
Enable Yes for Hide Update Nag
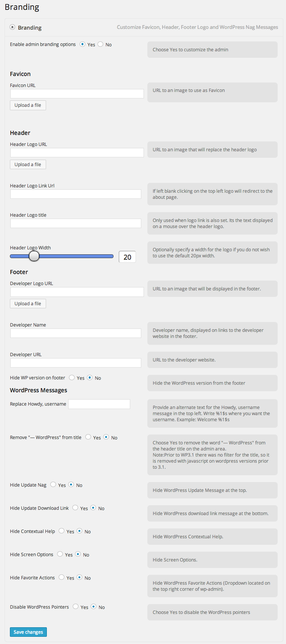point(53,485)
